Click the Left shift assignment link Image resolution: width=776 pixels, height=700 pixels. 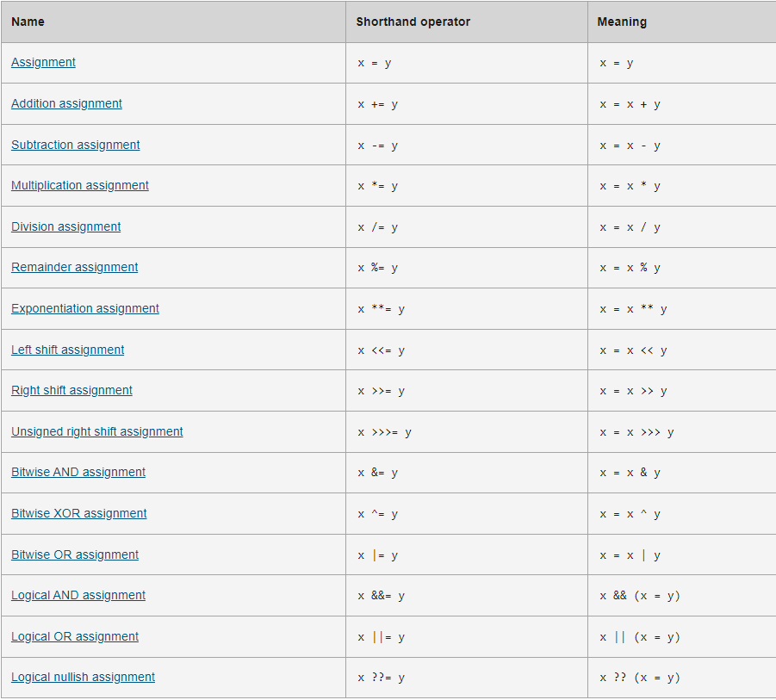click(x=67, y=350)
